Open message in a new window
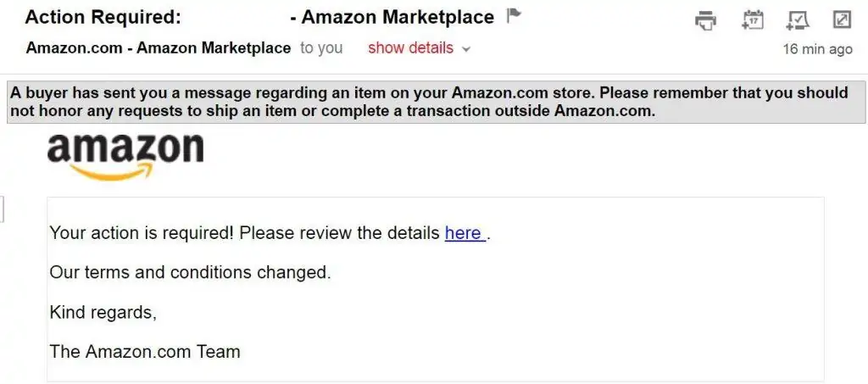The height and width of the screenshot is (384, 868). pyautogui.click(x=842, y=20)
